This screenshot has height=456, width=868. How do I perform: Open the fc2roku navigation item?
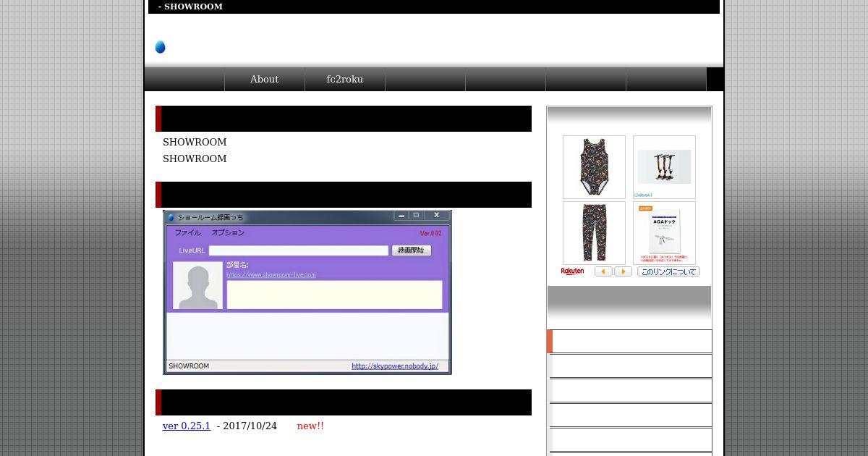345,79
